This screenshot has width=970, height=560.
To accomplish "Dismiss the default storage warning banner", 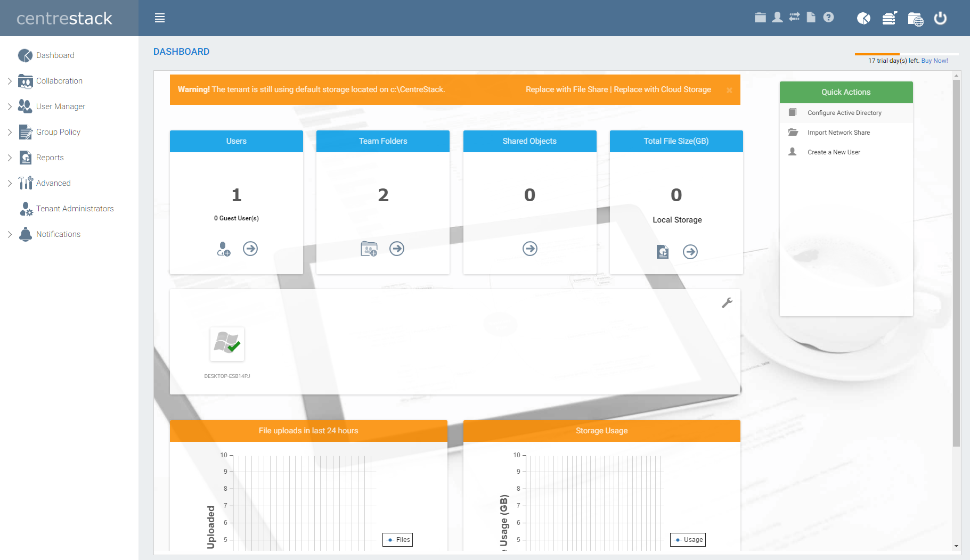I will coord(729,90).
